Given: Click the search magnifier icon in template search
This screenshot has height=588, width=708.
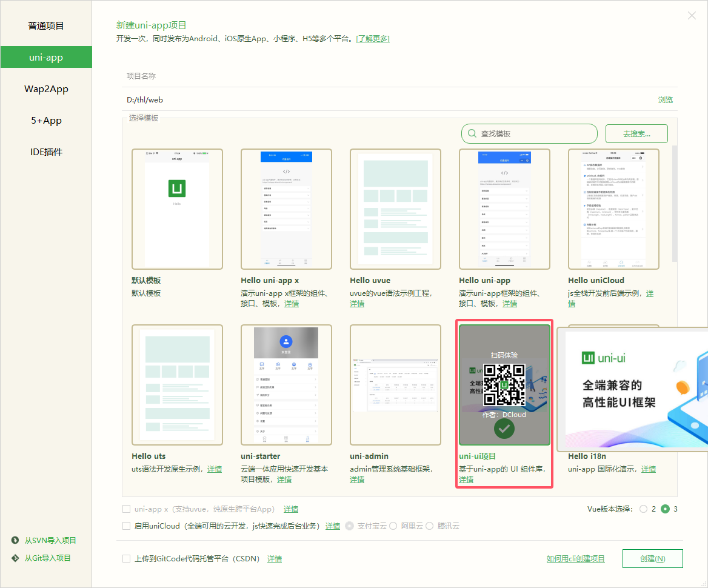Looking at the screenshot, I should (472, 134).
